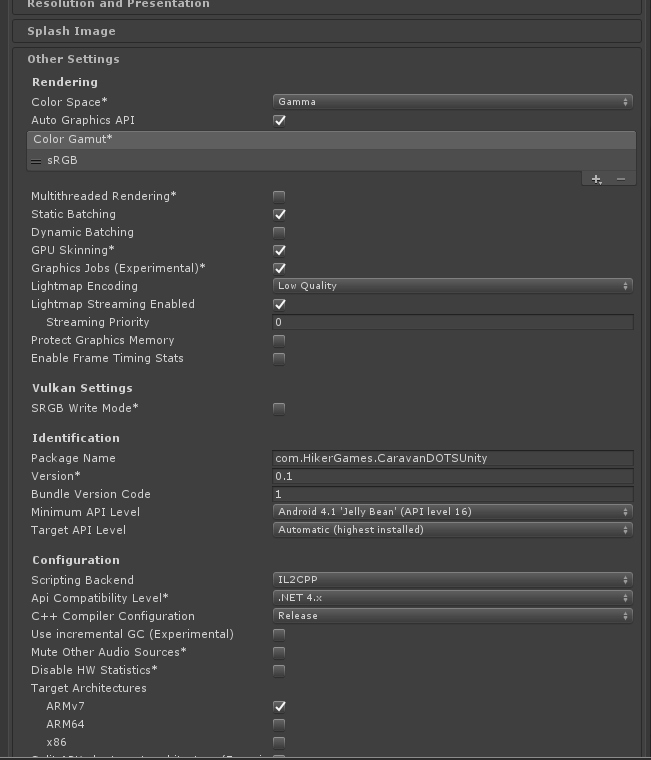Viewport: 651px width, 760px height.
Task: Turn on Dynamic Batching
Action: 280,232
